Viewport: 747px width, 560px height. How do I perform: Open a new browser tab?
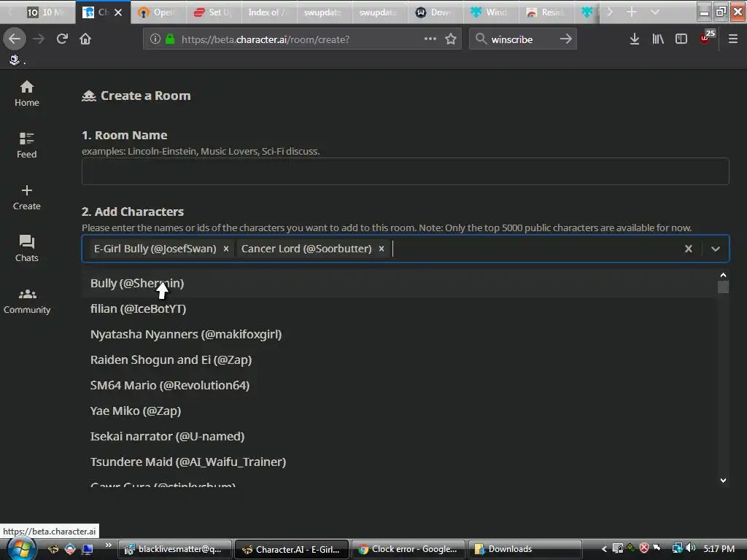(x=631, y=12)
